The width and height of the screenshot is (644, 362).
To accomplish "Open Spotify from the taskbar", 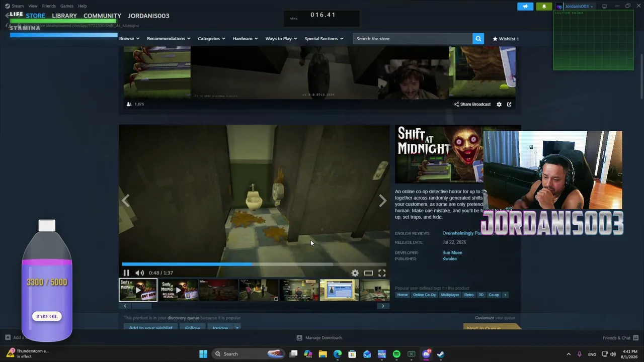I will (x=396, y=354).
